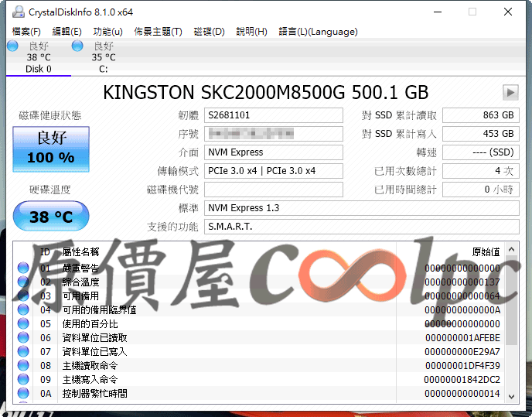Open the 磁碟(D) menu
Screen dimensions: 532x417
click(x=209, y=32)
